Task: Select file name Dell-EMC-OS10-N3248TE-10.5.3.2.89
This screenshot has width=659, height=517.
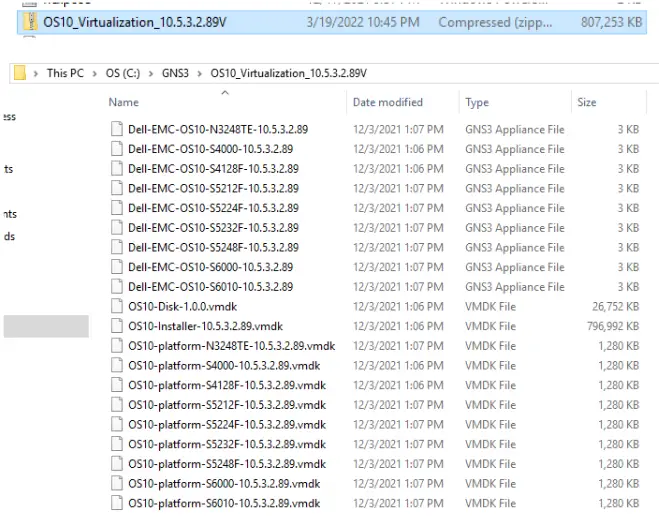Action: pyautogui.click(x=218, y=129)
